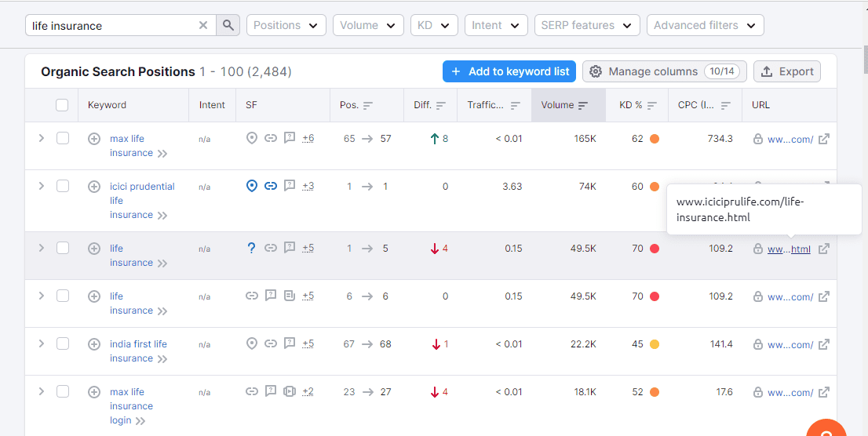Click local pack pin icon in icici prudential row
868x436 pixels.
(x=252, y=186)
